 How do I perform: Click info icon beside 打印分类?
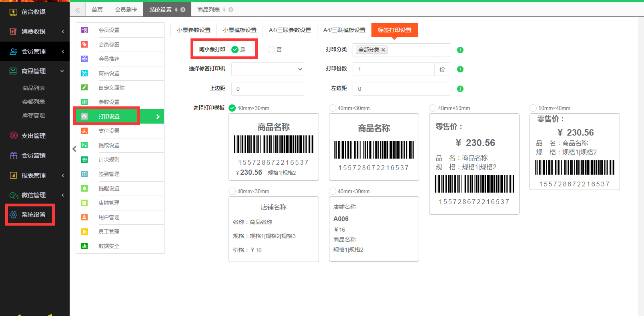[460, 50]
